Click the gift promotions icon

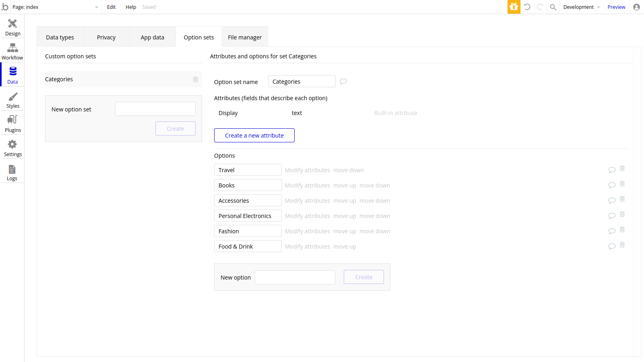[x=514, y=7]
